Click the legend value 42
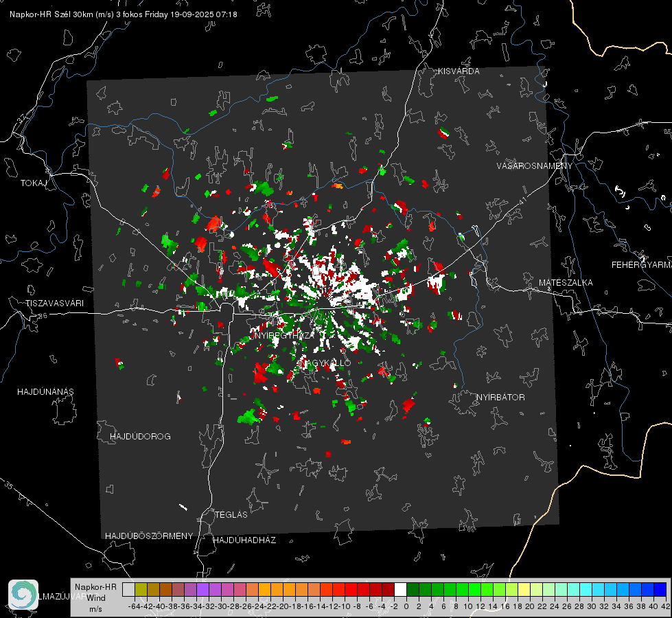Viewport: 672px width, 618px height. tap(665, 606)
